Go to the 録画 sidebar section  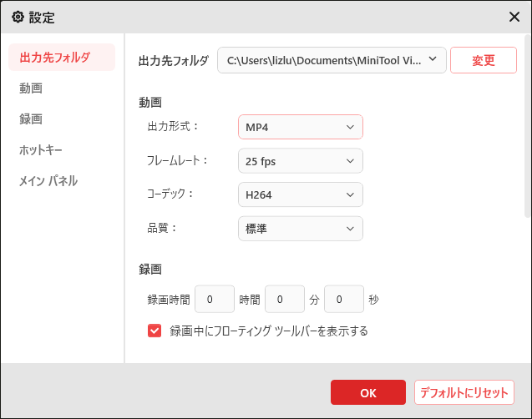pyautogui.click(x=31, y=119)
